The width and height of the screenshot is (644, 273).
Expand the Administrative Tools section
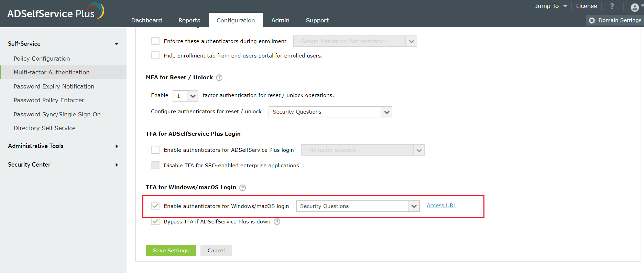coord(63,146)
